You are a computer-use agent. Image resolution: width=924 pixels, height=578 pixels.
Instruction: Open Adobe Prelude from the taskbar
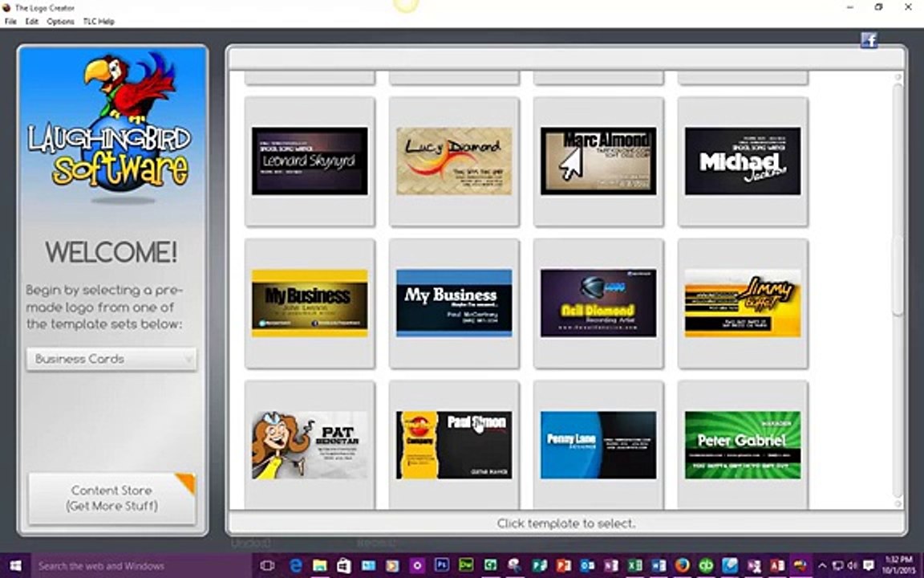pyautogui.click(x=441, y=566)
